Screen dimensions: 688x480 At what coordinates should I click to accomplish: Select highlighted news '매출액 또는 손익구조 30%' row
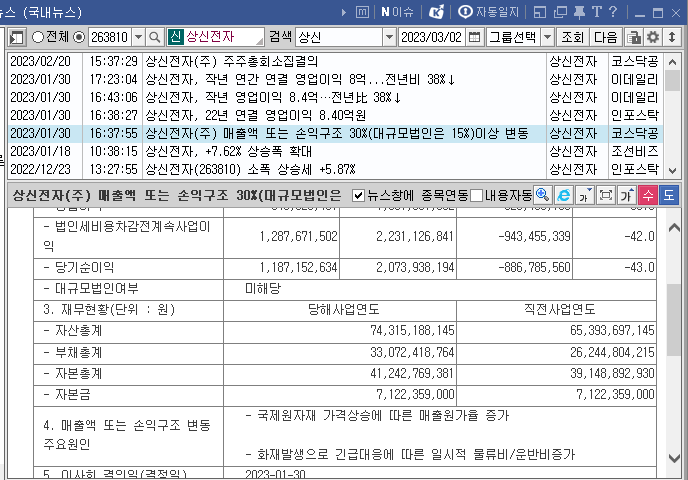click(335, 133)
